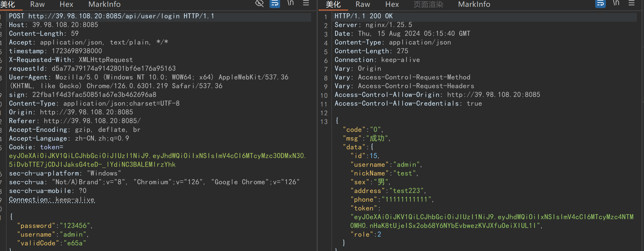Image resolution: width=644 pixels, height=251 pixels.
Task: Toggle hide non-printable eye icon in request panel
Action: [259, 3]
